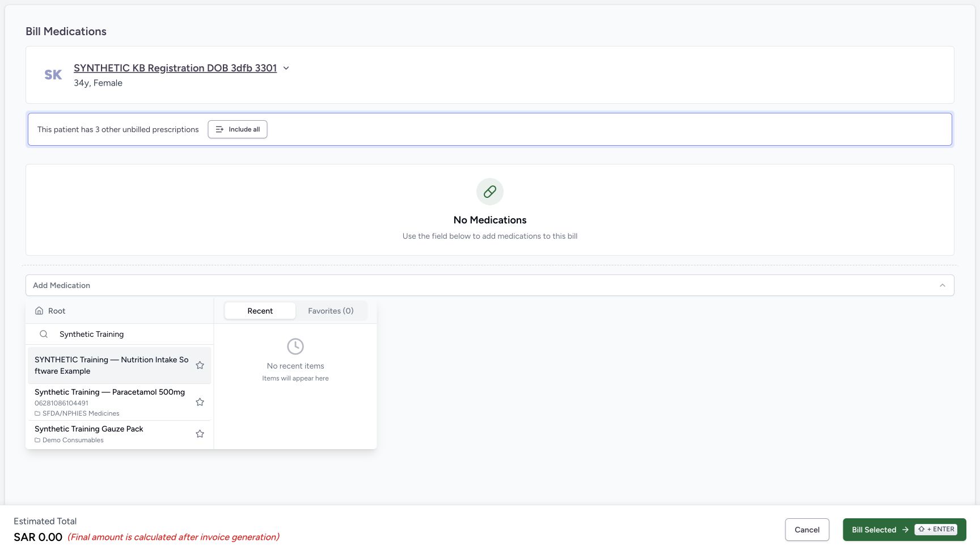Select Synthetic Training — Paracetamol 500mg result

[120, 402]
